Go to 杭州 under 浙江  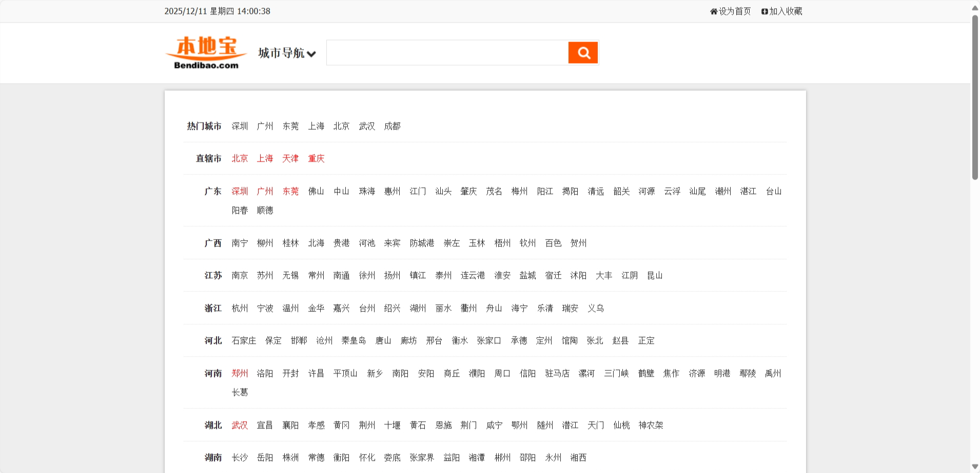pyautogui.click(x=240, y=308)
